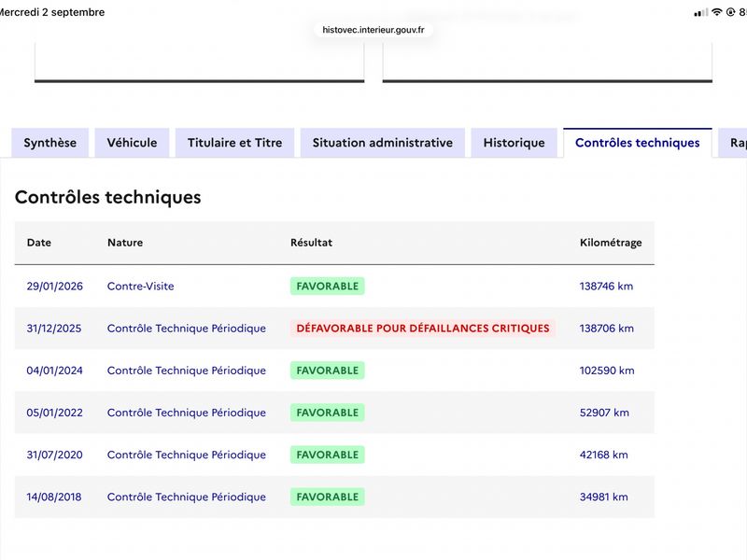747x560 pixels.
Task: Click the Résultat column header
Action: 312,243
